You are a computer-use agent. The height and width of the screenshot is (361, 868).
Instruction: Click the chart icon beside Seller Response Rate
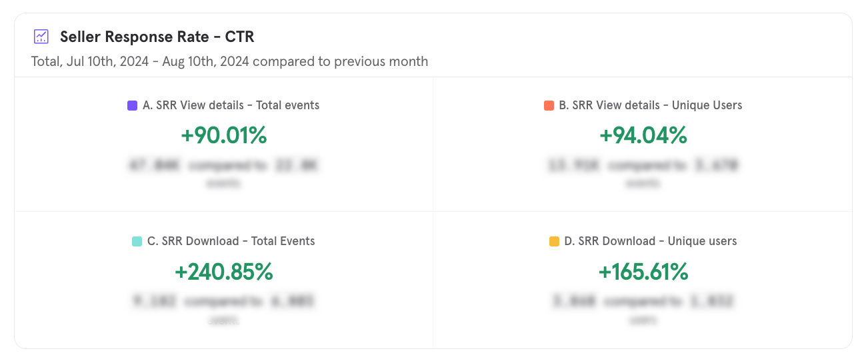pos(41,37)
